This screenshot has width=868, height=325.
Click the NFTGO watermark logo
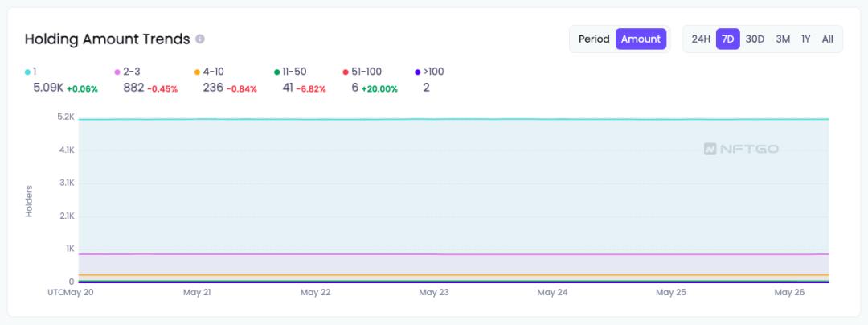tap(740, 149)
